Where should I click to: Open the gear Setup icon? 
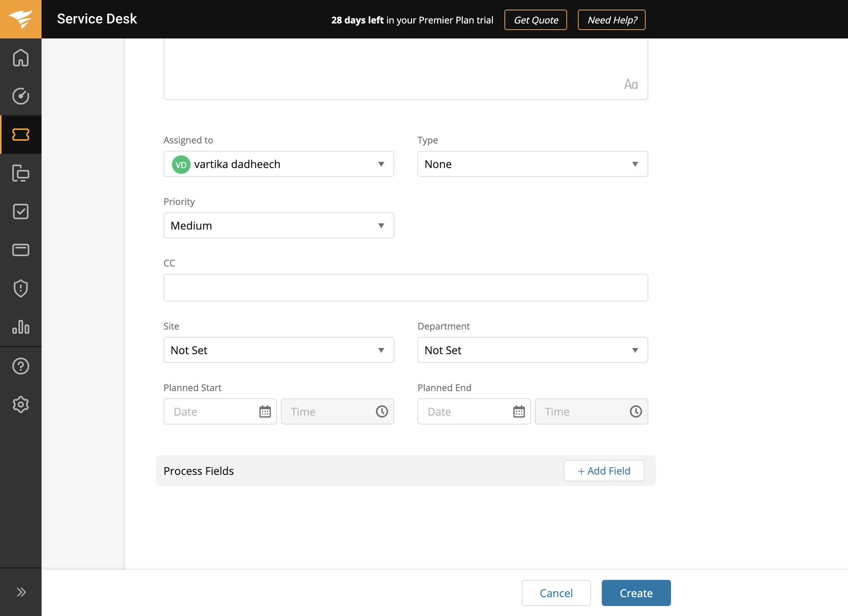(21, 405)
